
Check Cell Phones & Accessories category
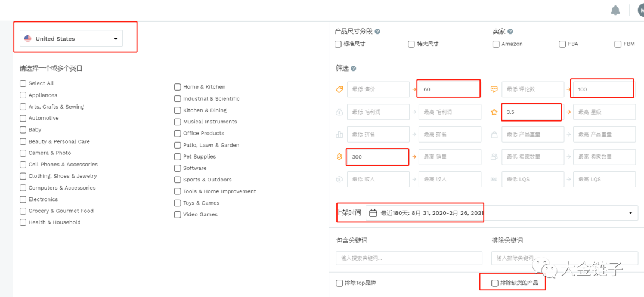(23, 165)
